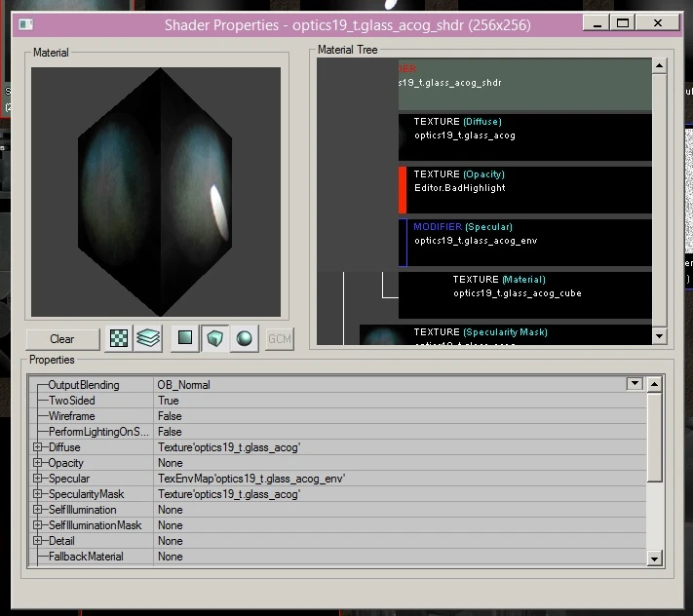693x616 pixels.
Task: Select the Wireframe property row
Action: coord(337,416)
